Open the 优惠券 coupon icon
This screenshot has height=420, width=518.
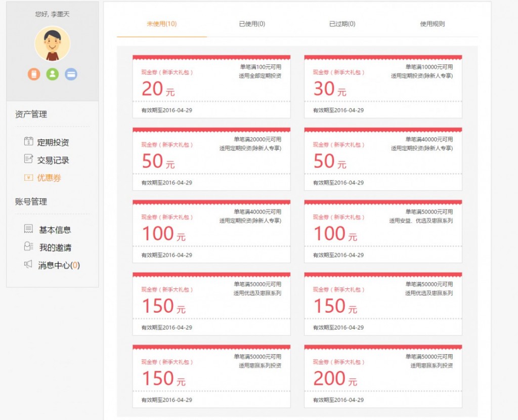[x=28, y=178]
